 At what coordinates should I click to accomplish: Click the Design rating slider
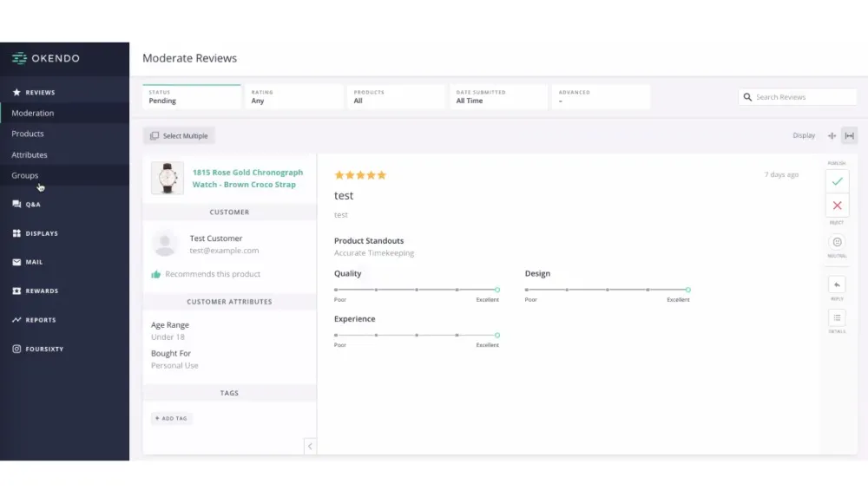(x=608, y=290)
